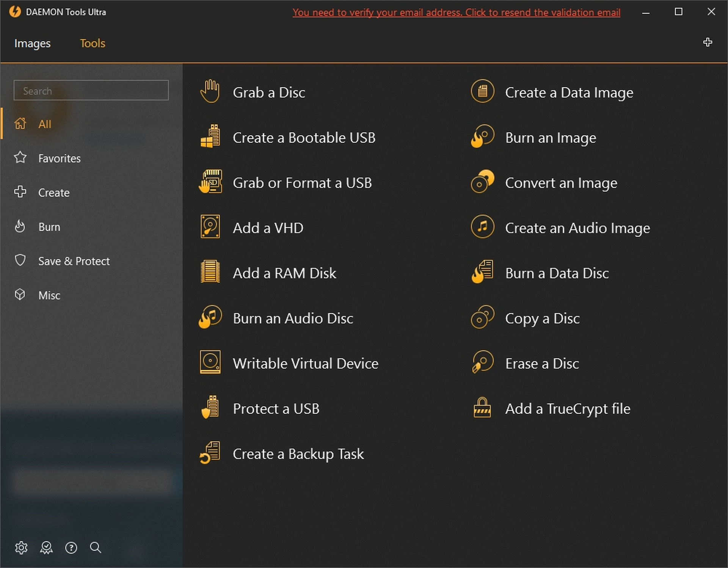Select the Convert an Image icon
The image size is (728, 568).
482,182
